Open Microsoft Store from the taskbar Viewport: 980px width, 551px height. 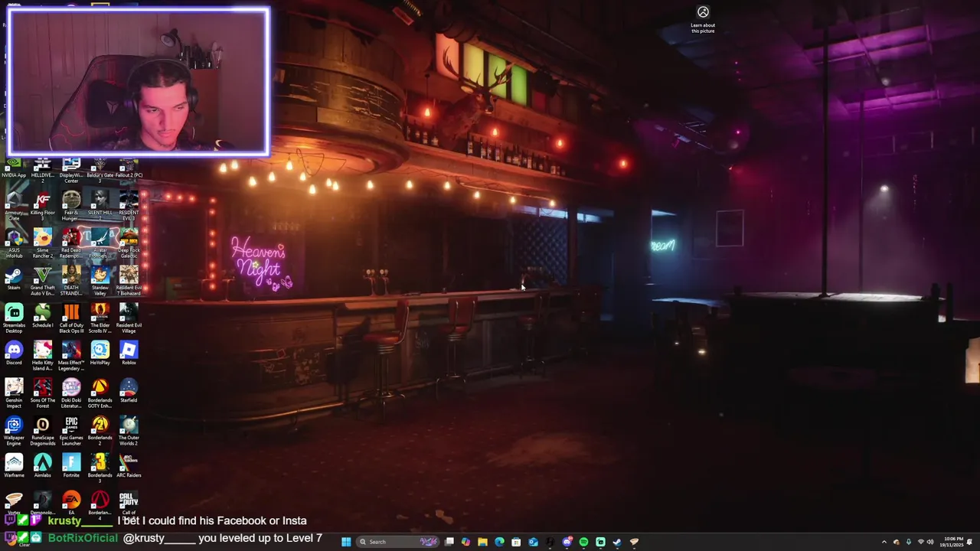[x=516, y=542]
